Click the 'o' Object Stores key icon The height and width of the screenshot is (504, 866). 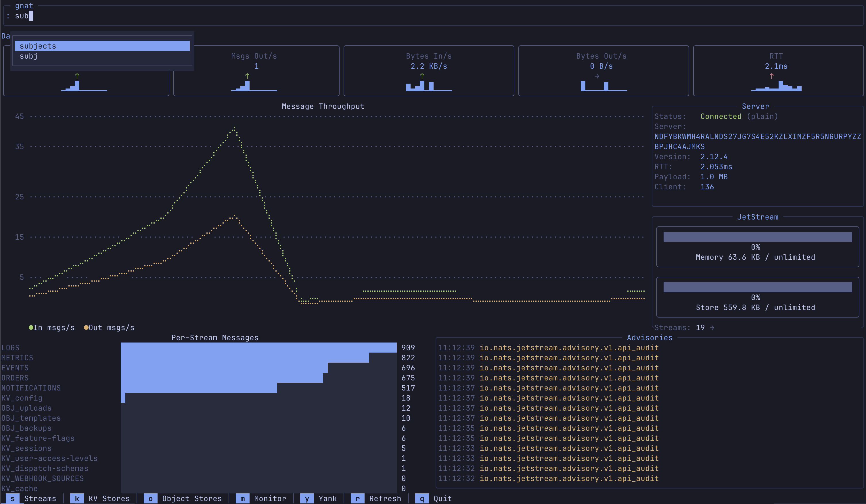(151, 499)
